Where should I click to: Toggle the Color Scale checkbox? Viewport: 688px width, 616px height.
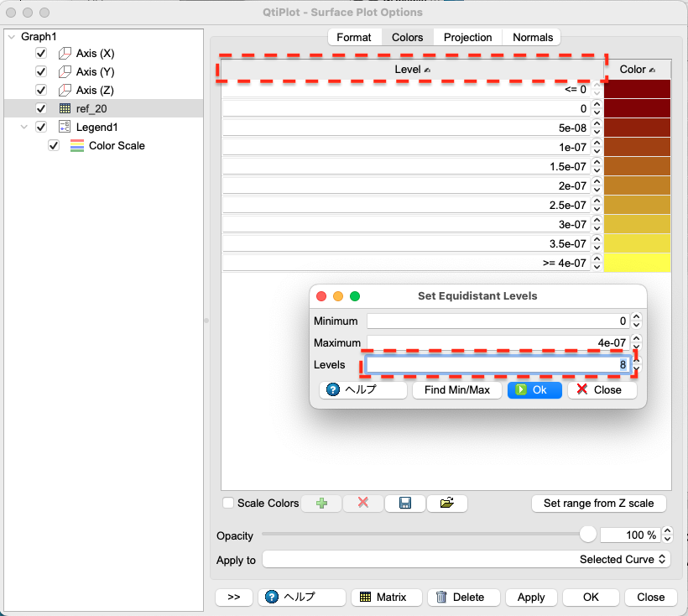[54, 146]
